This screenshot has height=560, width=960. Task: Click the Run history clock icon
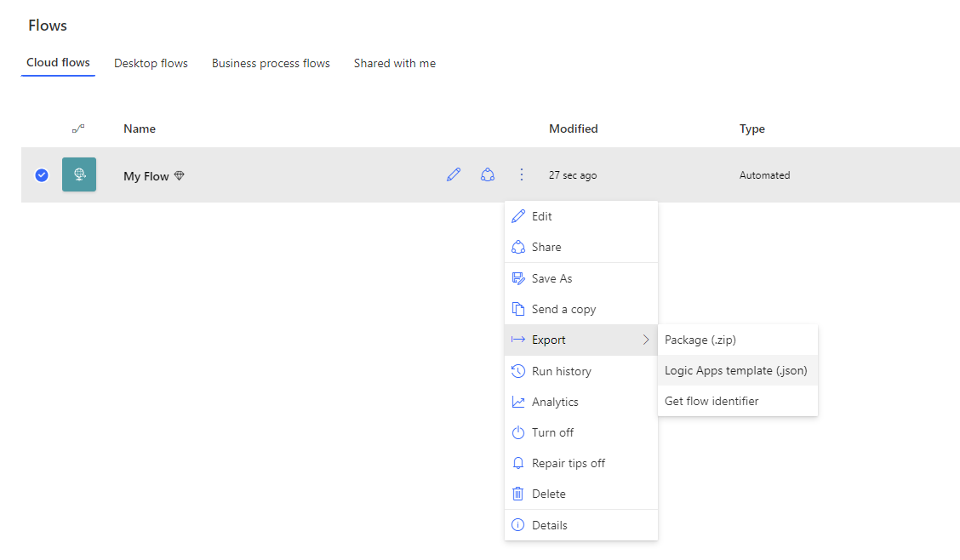click(517, 371)
